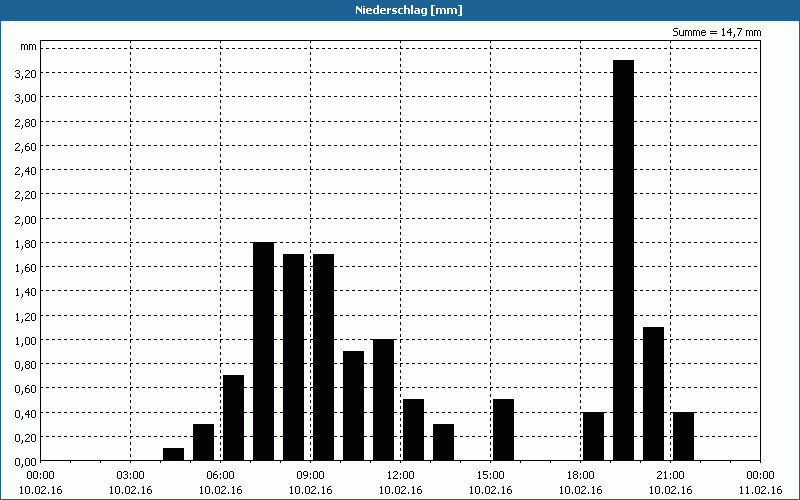
Task: Click the tallest bar reaching 3,30 mm
Action: coord(623,260)
